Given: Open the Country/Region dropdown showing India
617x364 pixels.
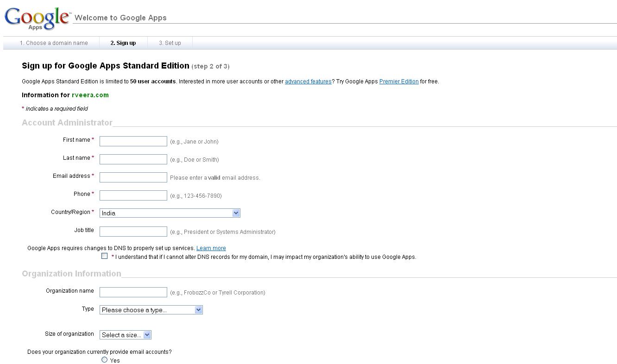Looking at the screenshot, I should point(170,213).
